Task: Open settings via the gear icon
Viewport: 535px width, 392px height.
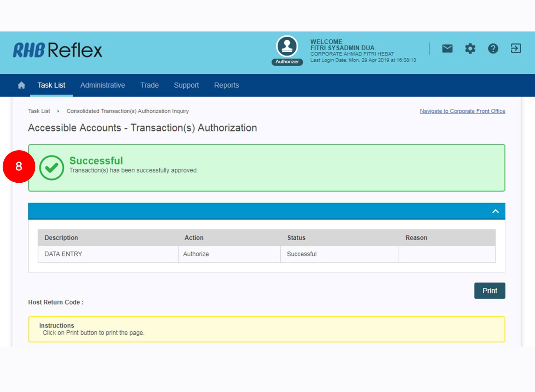Action: click(470, 48)
